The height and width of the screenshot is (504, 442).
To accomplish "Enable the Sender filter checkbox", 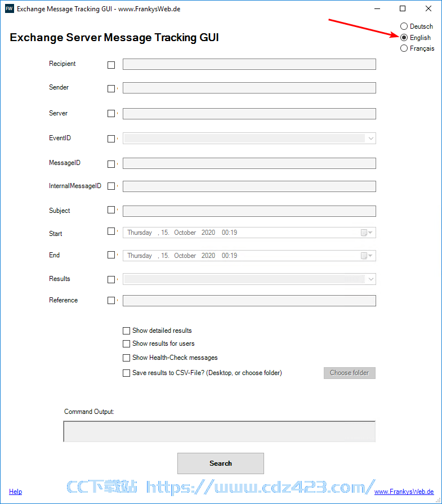I will pyautogui.click(x=111, y=88).
